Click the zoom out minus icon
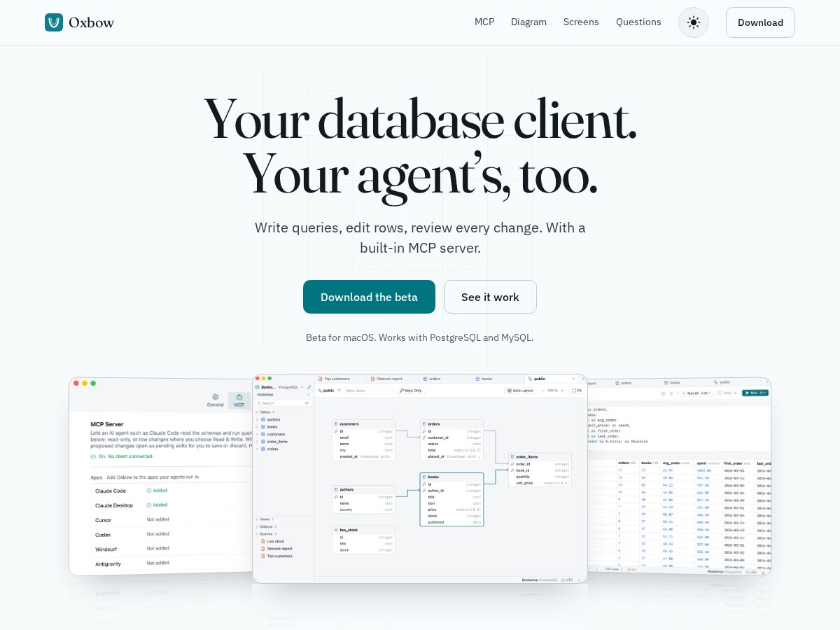840x630 pixels. click(542, 391)
